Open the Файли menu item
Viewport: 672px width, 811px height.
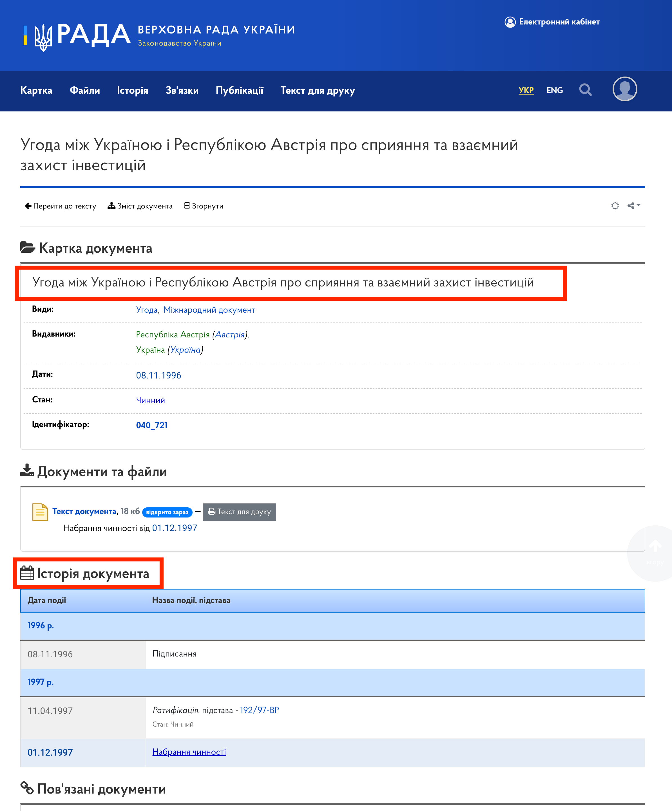point(85,90)
